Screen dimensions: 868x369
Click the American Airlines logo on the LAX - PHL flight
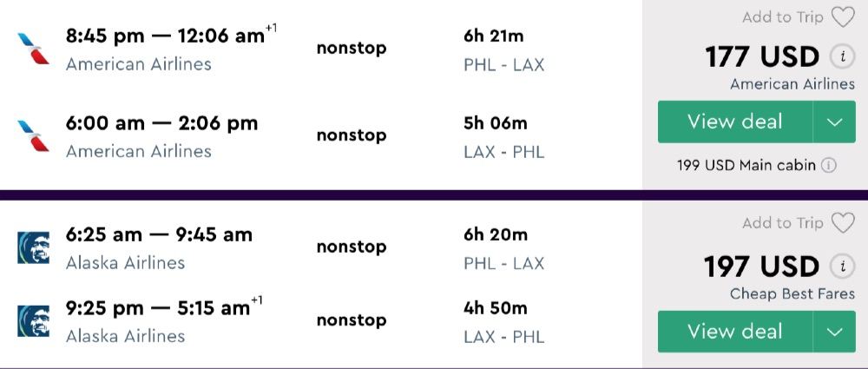pos(34,135)
